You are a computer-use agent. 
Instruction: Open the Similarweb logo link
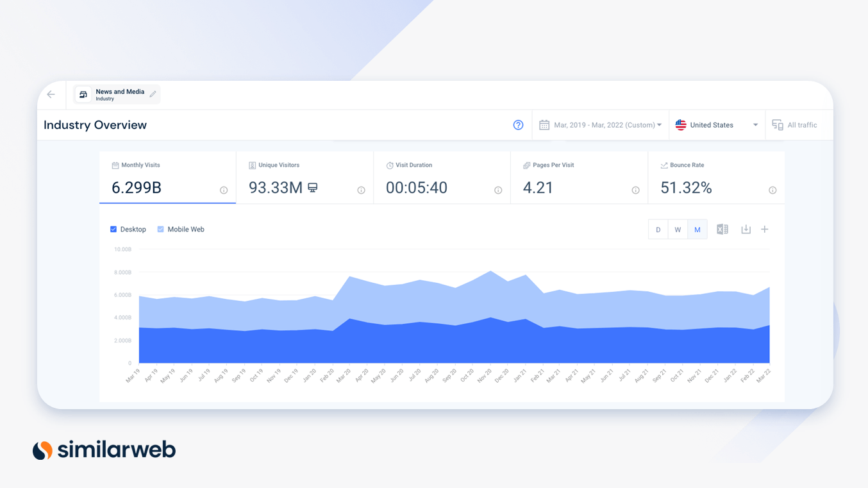tap(104, 449)
